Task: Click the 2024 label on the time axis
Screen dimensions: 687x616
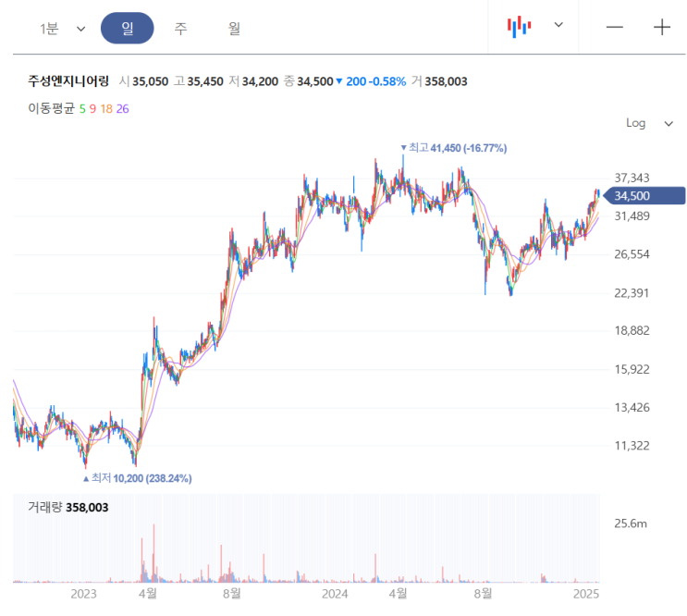Action: (x=333, y=593)
